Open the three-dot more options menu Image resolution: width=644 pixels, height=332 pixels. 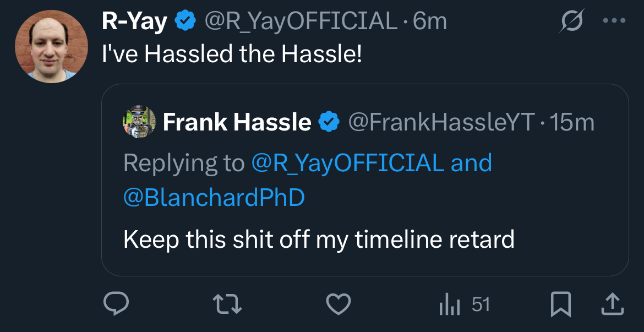point(614,21)
